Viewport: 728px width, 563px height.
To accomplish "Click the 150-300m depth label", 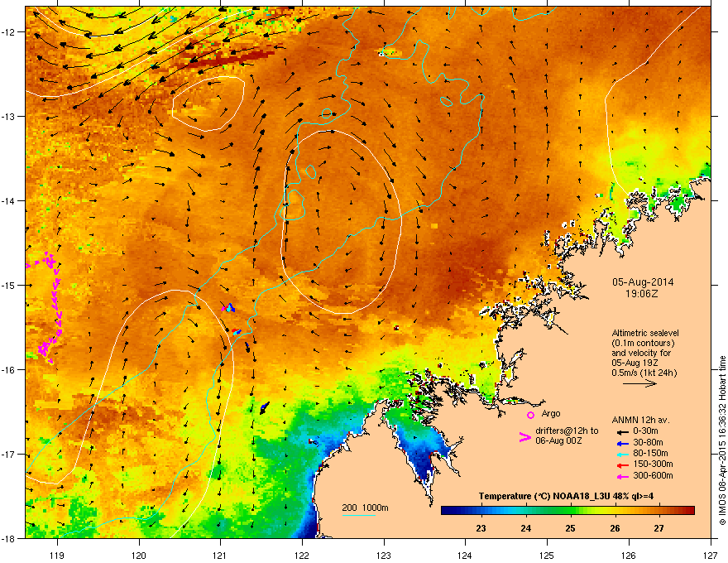I will coord(653,464).
